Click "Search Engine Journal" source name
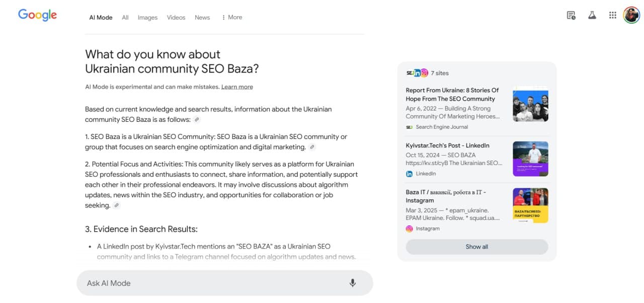The height and width of the screenshot is (303, 644). click(442, 127)
